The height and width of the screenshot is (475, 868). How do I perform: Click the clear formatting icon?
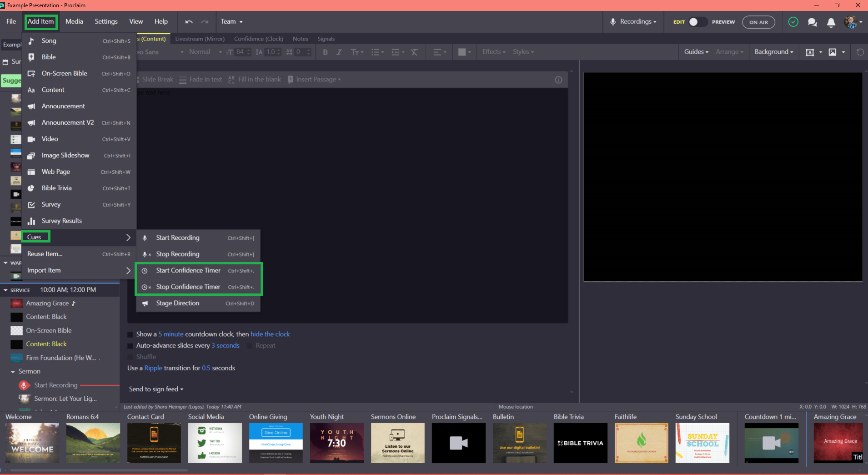tap(414, 52)
